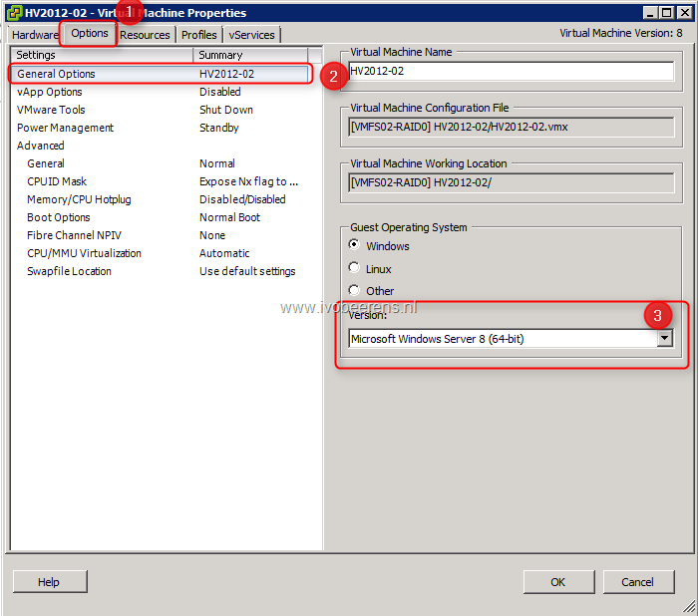Select Boot Options setting
The image size is (698, 616).
[58, 217]
